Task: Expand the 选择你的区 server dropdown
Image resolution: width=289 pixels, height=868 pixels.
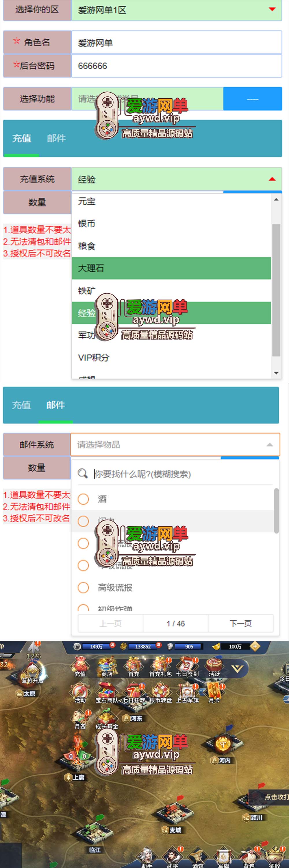Action: pyautogui.click(x=177, y=10)
